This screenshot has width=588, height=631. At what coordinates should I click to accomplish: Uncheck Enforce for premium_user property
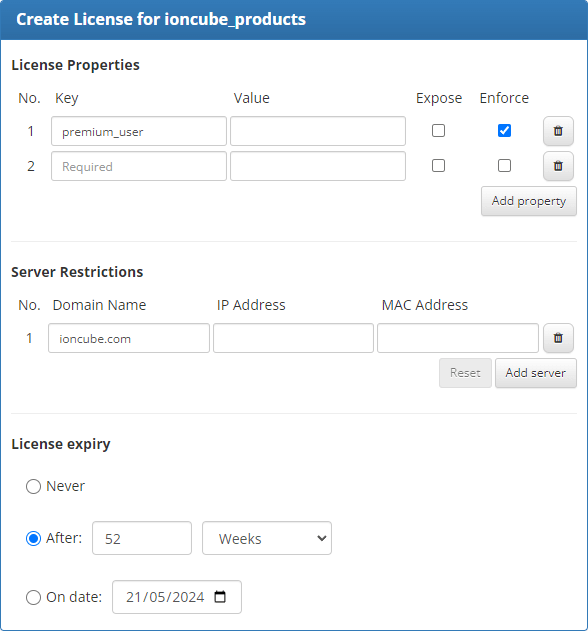pos(504,131)
